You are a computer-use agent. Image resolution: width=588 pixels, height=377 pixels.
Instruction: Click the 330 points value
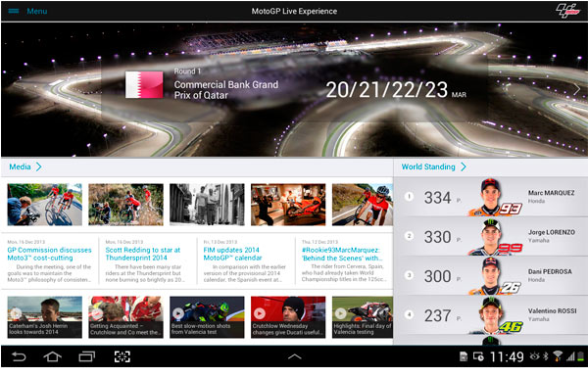click(x=438, y=237)
